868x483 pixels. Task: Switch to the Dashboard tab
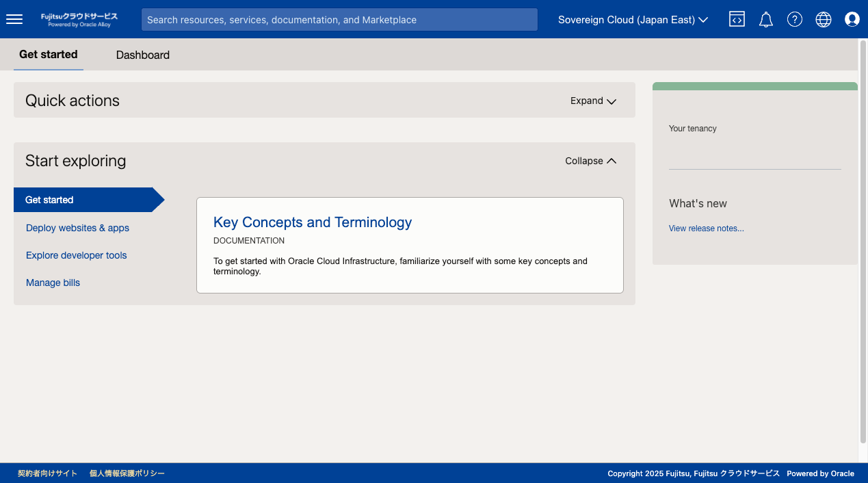pos(142,55)
